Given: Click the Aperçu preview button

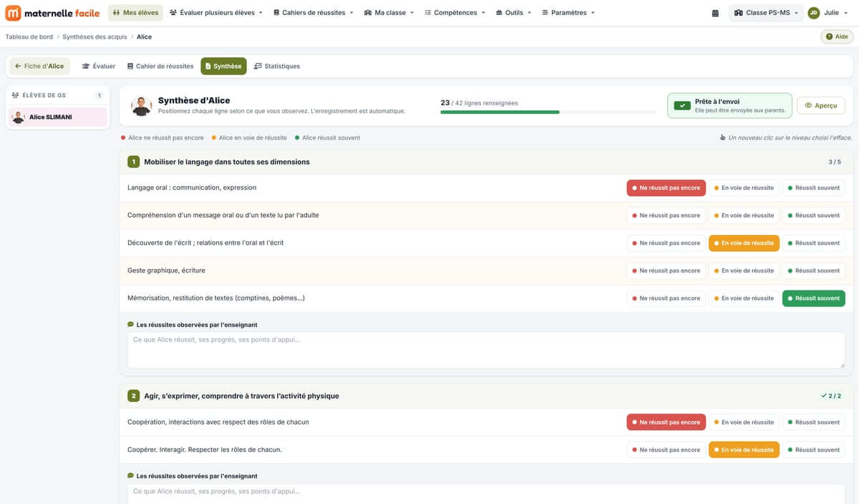Looking at the screenshot, I should pos(820,105).
